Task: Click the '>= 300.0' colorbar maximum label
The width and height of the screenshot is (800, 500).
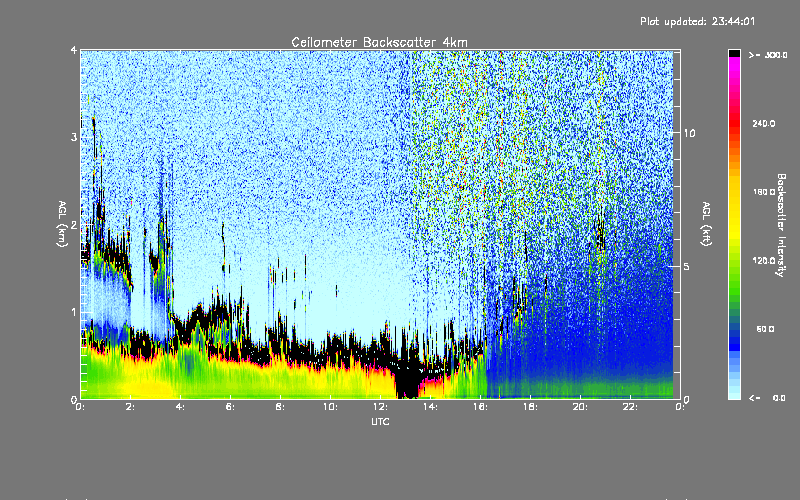Action: pyautogui.click(x=768, y=55)
